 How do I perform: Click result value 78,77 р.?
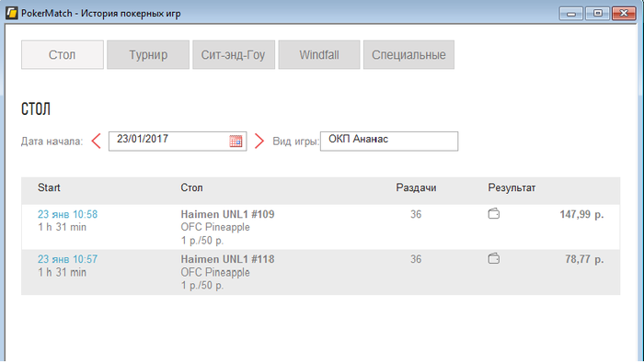pyautogui.click(x=584, y=259)
